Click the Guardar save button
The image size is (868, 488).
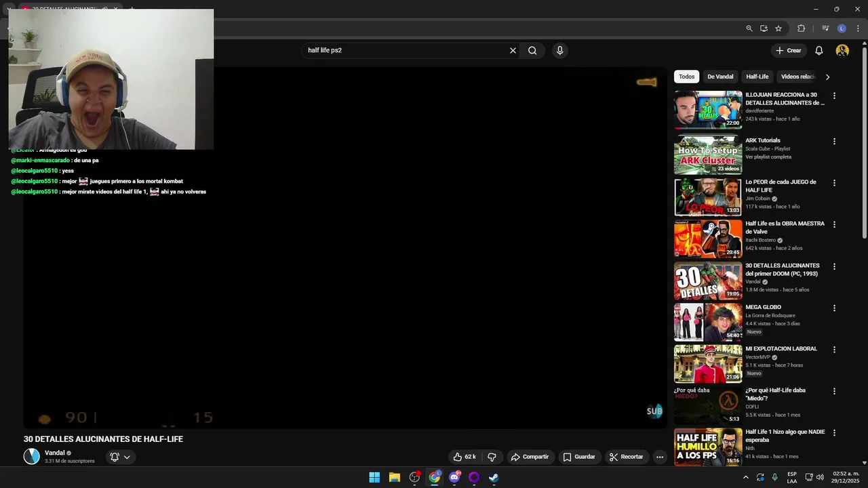(x=579, y=457)
